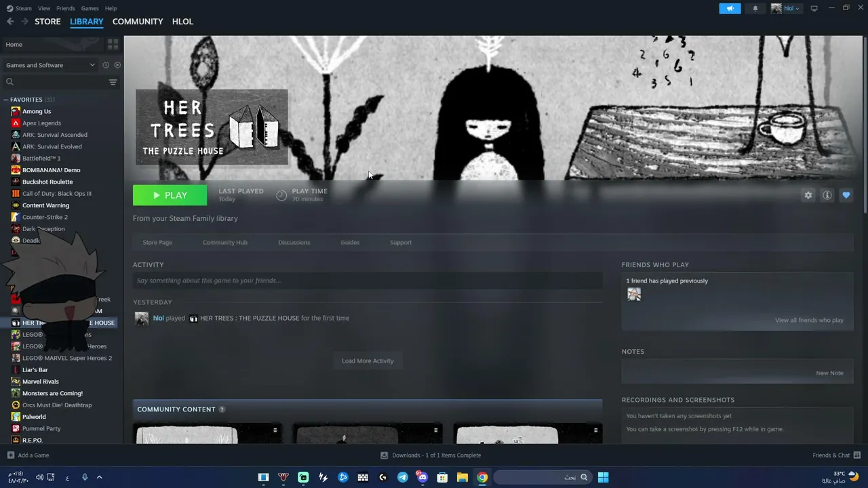Open options menu on third community content card
Viewport: 868px width, 488px height.
[595, 430]
